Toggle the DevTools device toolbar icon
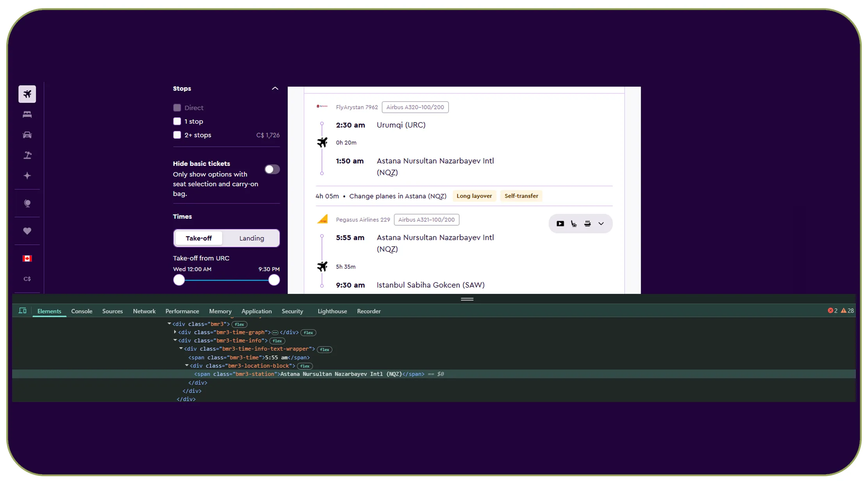The image size is (868, 484). pyautogui.click(x=23, y=311)
